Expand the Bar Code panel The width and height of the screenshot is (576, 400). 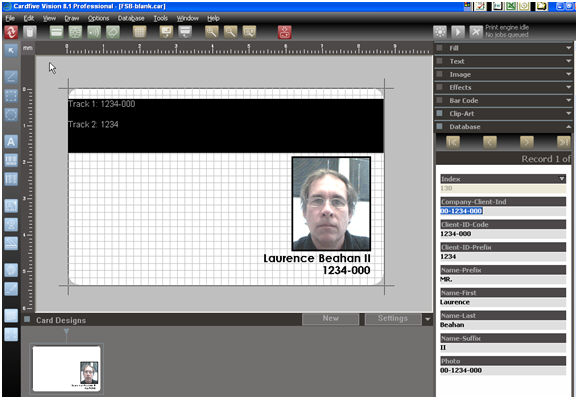[x=568, y=100]
